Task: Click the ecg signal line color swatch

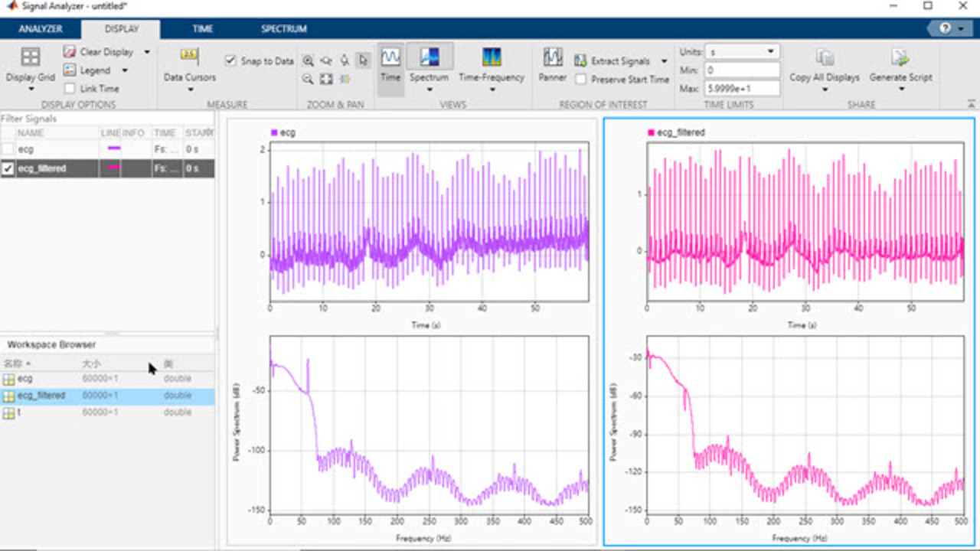Action: point(114,148)
